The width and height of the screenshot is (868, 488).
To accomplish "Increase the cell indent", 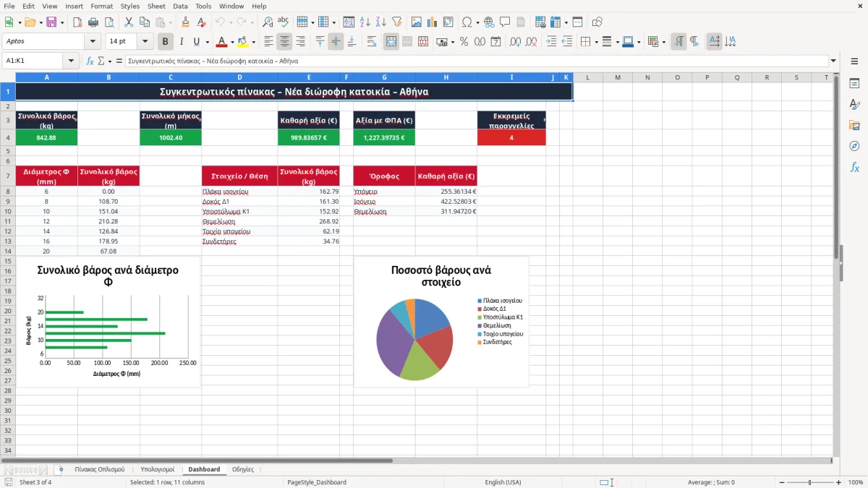I will click(x=551, y=42).
